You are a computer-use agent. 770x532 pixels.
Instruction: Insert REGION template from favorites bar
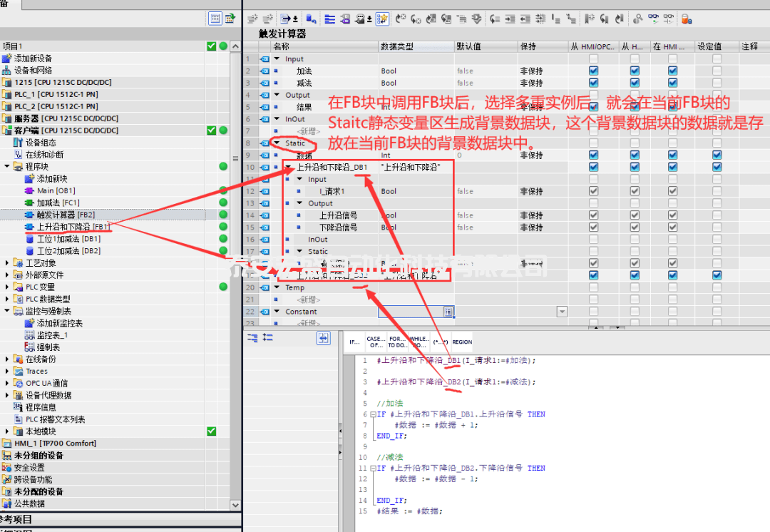pyautogui.click(x=462, y=342)
